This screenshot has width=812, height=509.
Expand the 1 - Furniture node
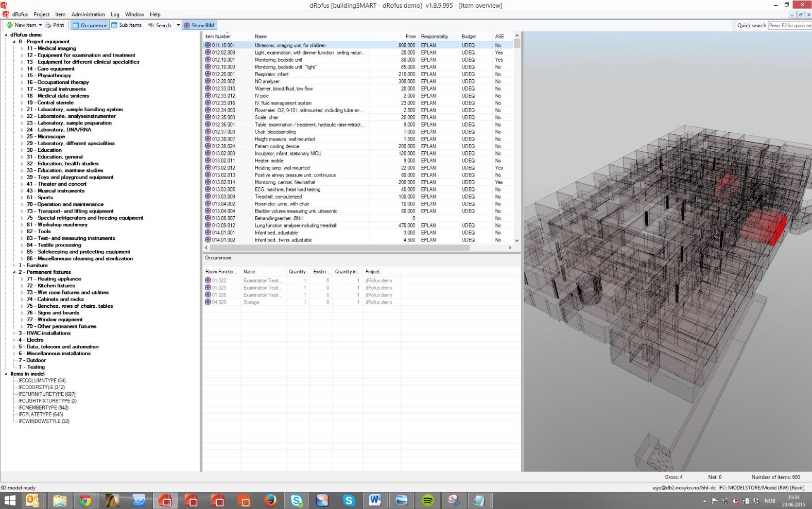(x=14, y=266)
